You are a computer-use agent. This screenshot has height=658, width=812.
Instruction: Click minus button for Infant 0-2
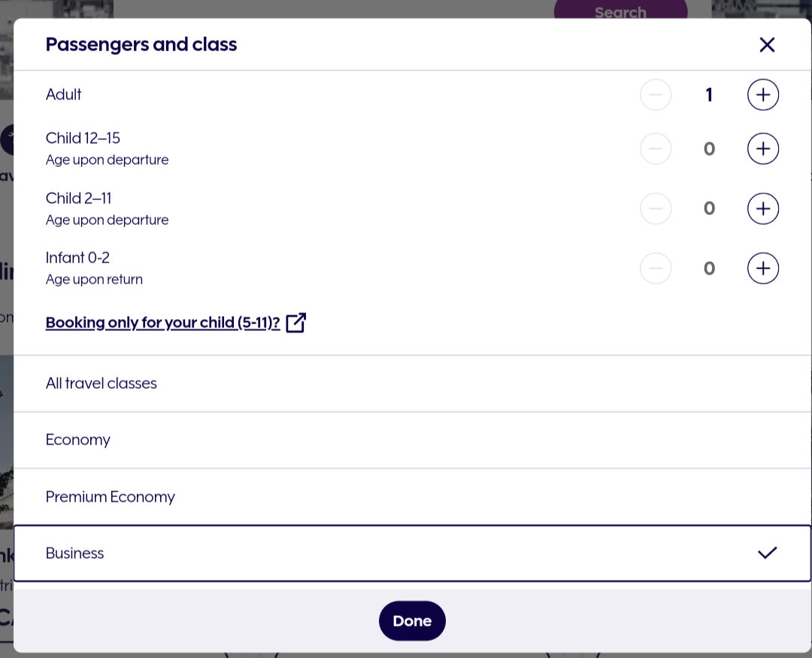point(656,268)
